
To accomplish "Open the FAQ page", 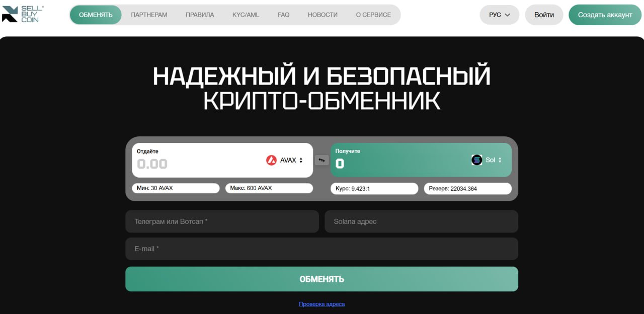I will tap(283, 15).
